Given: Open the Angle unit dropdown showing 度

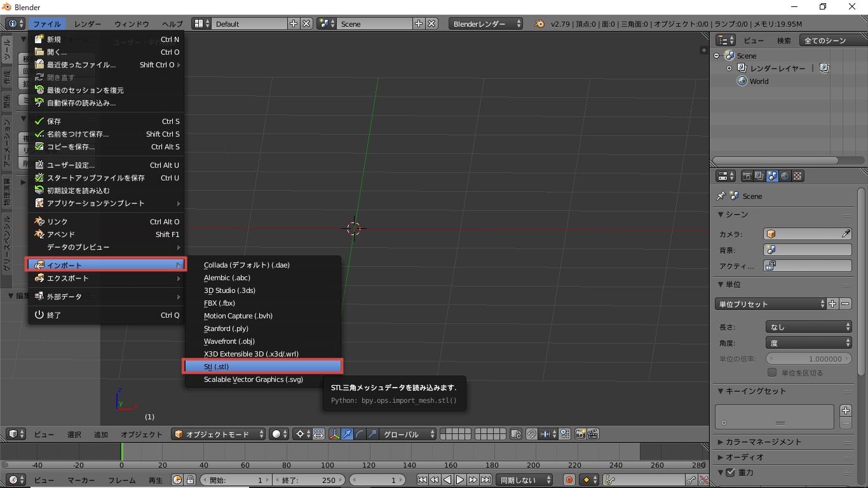Looking at the screenshot, I should click(808, 342).
